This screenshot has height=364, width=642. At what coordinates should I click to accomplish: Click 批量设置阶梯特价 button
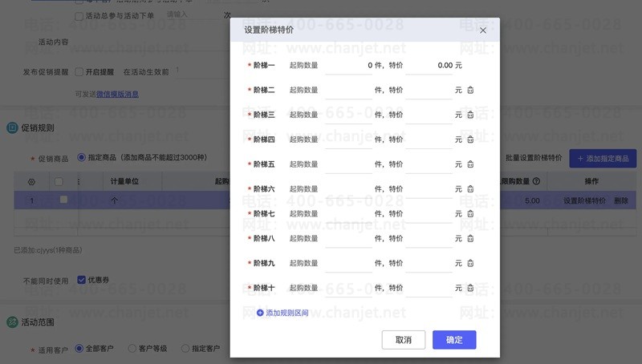[x=534, y=158]
